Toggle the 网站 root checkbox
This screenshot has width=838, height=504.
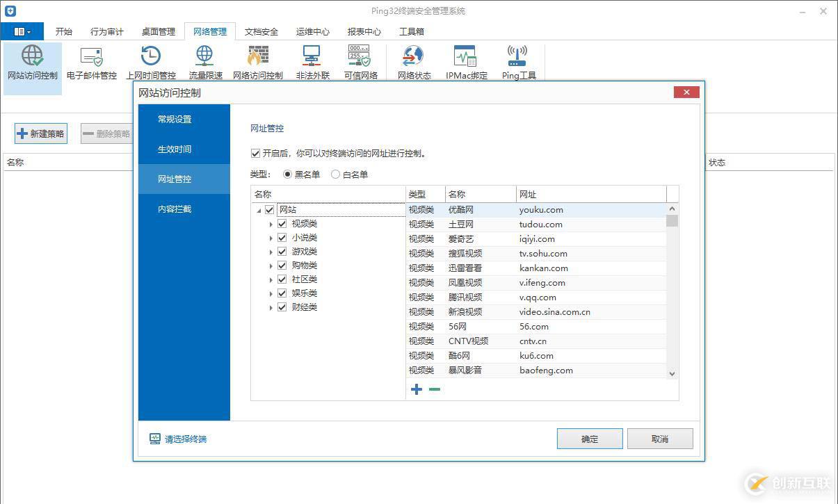point(270,209)
